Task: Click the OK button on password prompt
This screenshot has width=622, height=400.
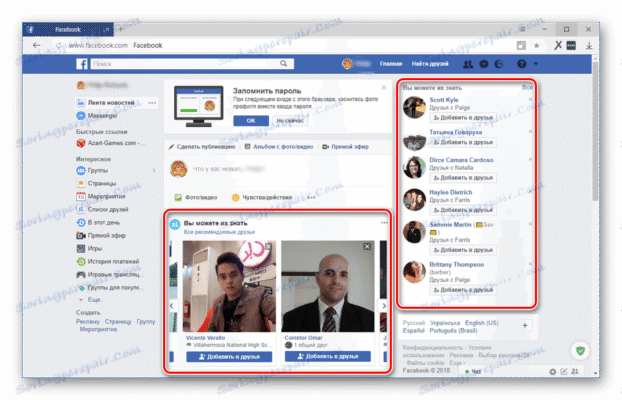Action: 251,121
